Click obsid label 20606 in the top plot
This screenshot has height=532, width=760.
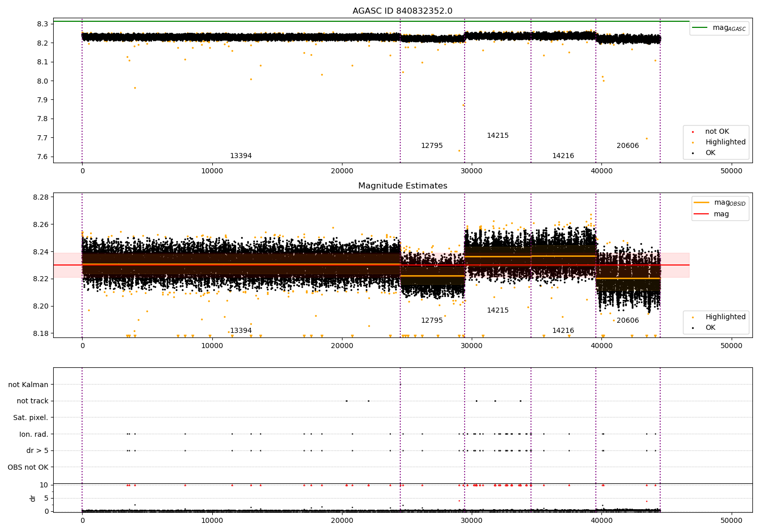pos(628,146)
